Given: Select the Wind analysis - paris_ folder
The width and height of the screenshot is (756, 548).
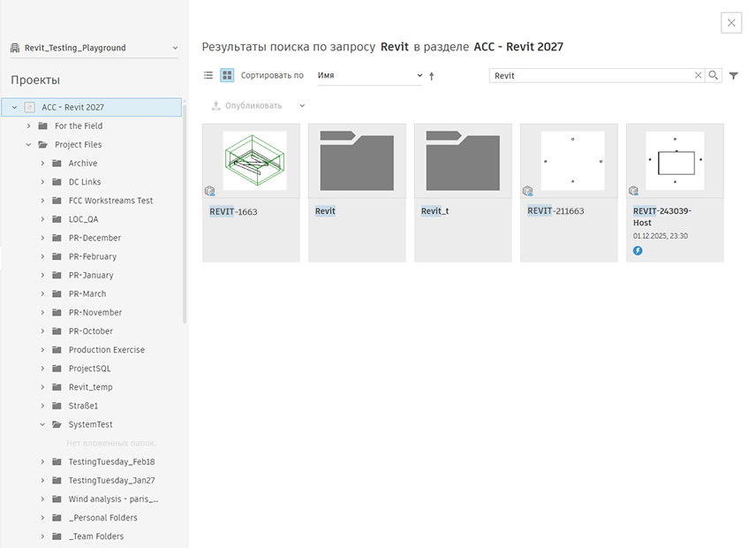Looking at the screenshot, I should pos(113,499).
